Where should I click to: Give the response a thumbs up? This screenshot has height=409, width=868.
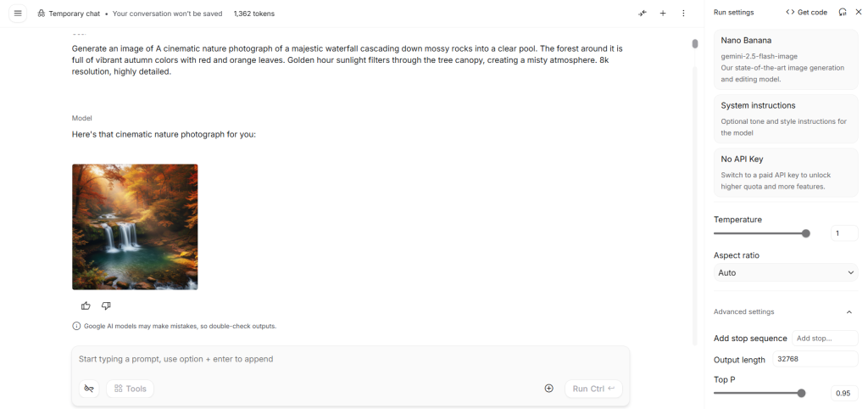pos(86,305)
